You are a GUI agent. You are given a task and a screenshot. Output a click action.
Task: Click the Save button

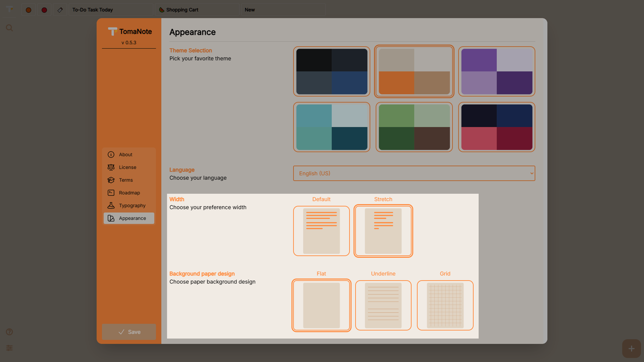coord(129,332)
